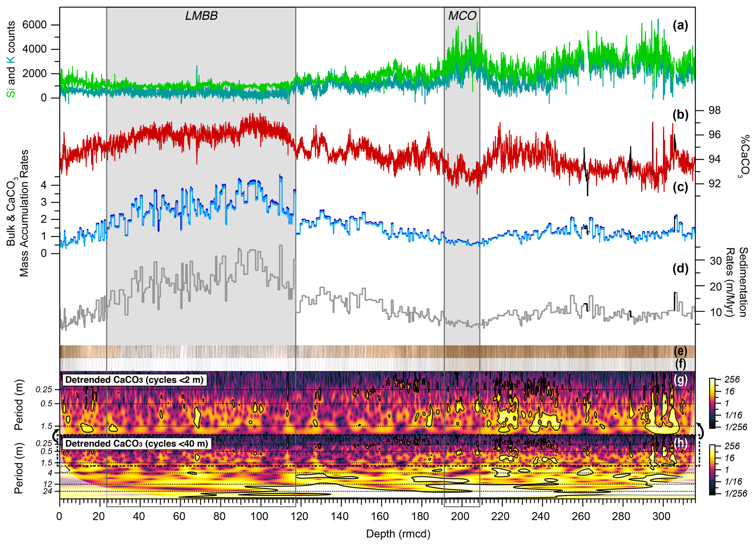
Task: Click the 'Bulk & CaCO3 Mass Accumulation Rates' title
Action: (18, 213)
